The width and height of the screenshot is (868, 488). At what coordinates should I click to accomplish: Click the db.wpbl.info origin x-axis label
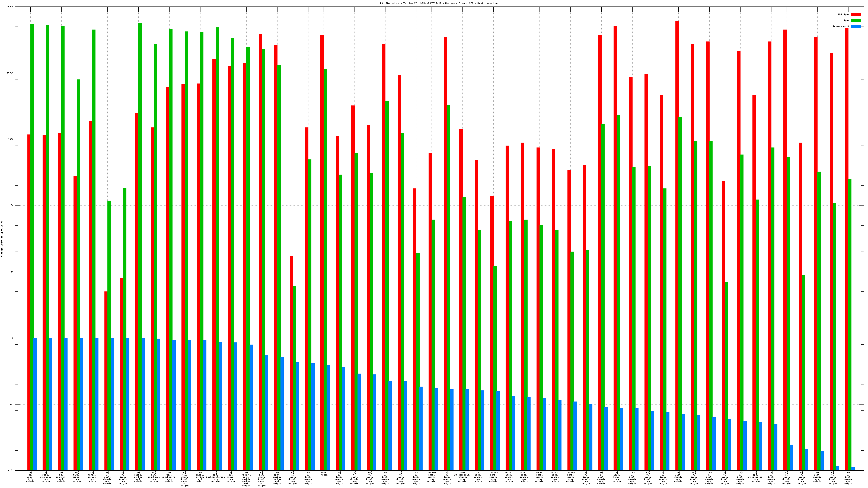30,477
